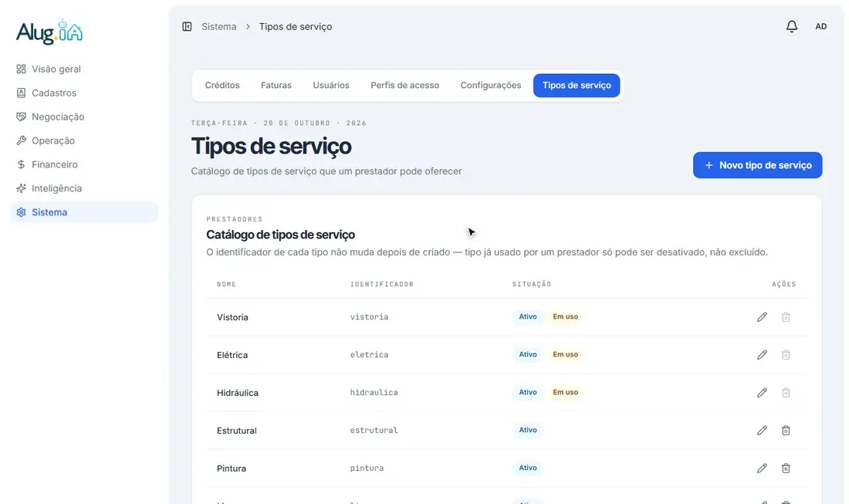
Task: Click the trash icon for Hidráulica
Action: (786, 393)
